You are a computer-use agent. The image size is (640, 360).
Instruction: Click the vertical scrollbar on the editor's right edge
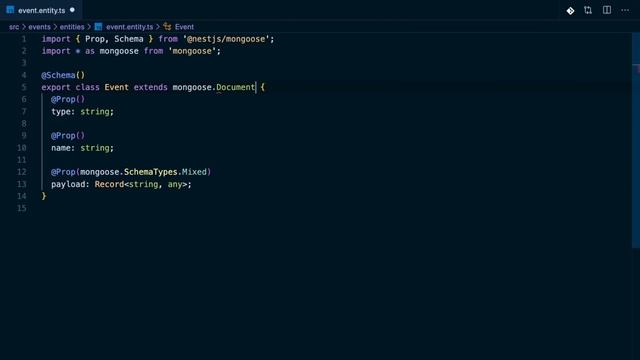(636, 140)
